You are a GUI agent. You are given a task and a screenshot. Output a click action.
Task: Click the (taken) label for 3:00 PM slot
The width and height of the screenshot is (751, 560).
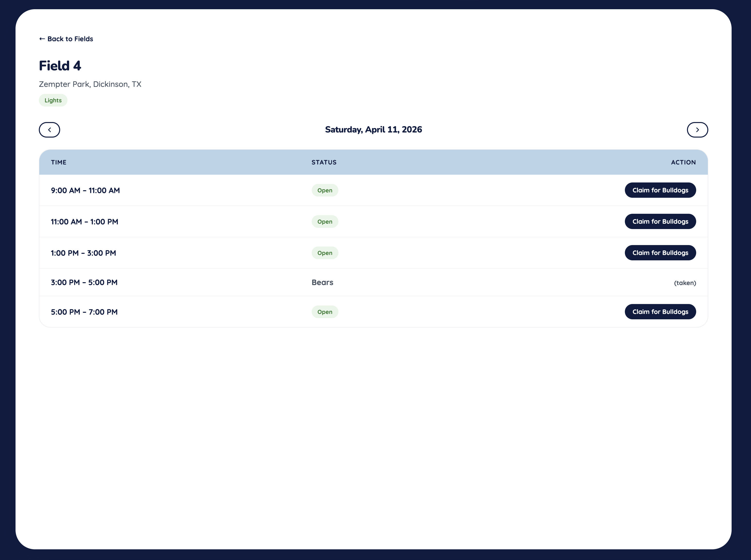[x=685, y=283]
